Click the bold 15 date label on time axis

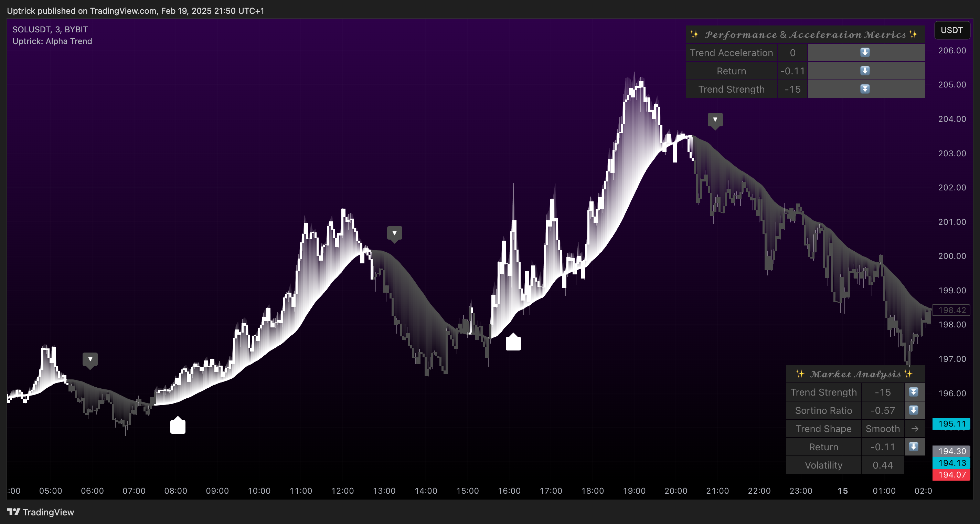843,491
